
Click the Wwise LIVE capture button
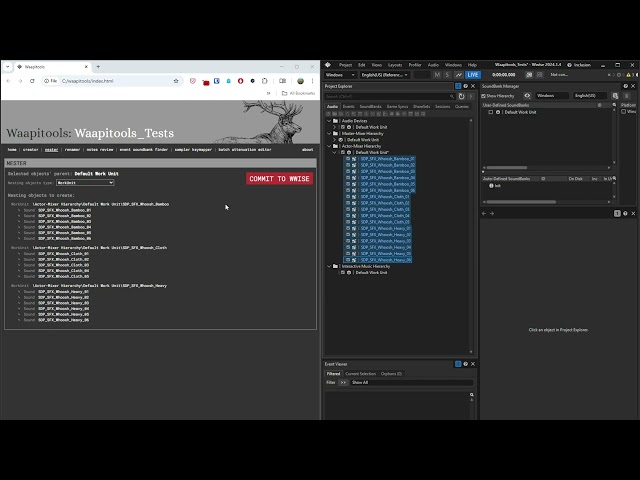click(473, 74)
